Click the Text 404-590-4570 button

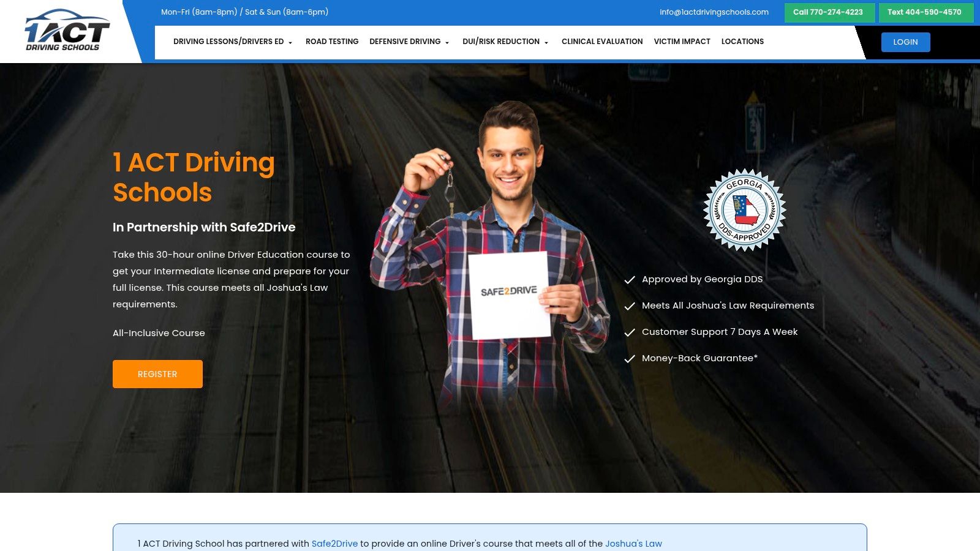coord(925,12)
